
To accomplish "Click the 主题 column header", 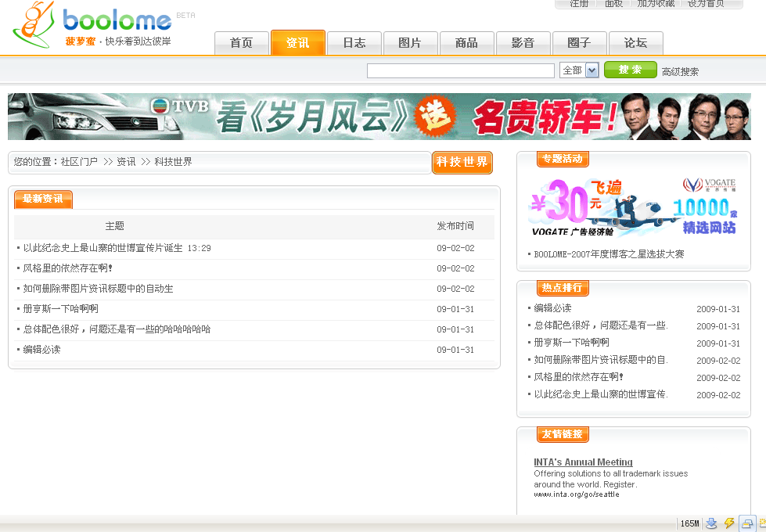I will 115,225.
